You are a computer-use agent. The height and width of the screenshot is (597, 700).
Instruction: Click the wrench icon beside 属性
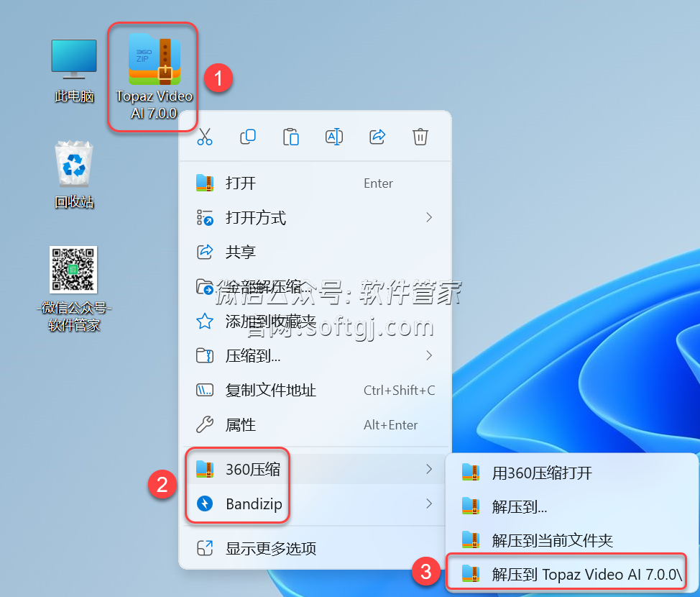tap(205, 424)
